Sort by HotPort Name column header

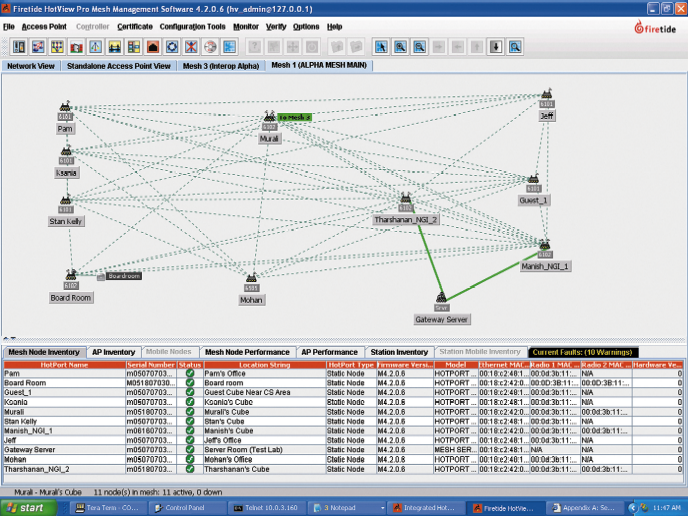[x=64, y=365]
